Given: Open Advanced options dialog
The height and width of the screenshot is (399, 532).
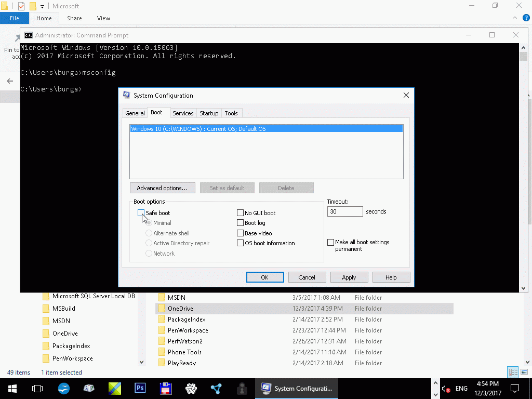Looking at the screenshot, I should 162,188.
